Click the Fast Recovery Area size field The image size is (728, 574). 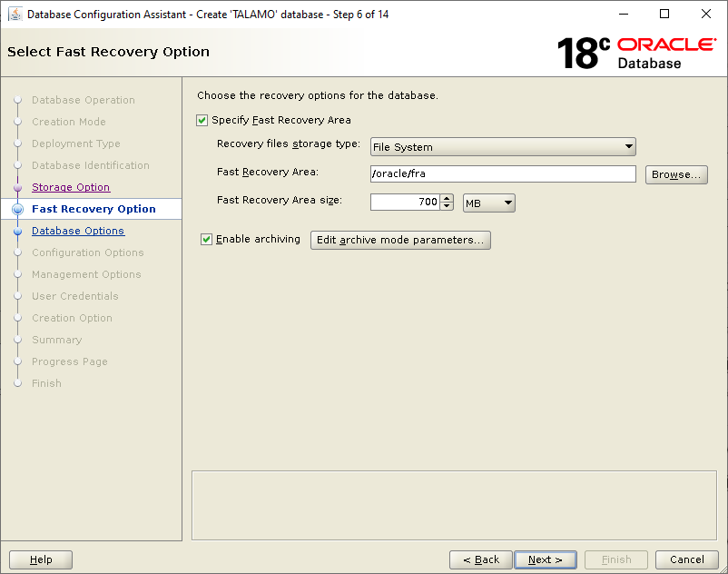(405, 202)
